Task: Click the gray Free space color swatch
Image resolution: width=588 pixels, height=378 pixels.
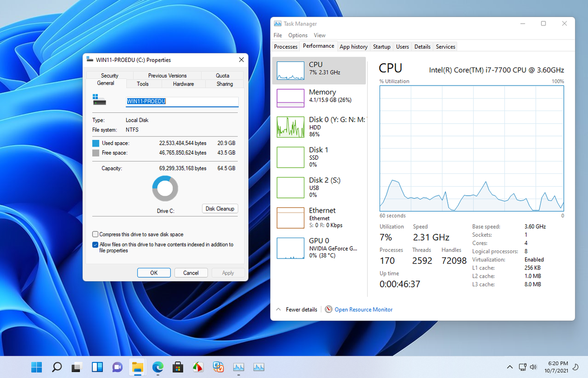Action: (96, 153)
